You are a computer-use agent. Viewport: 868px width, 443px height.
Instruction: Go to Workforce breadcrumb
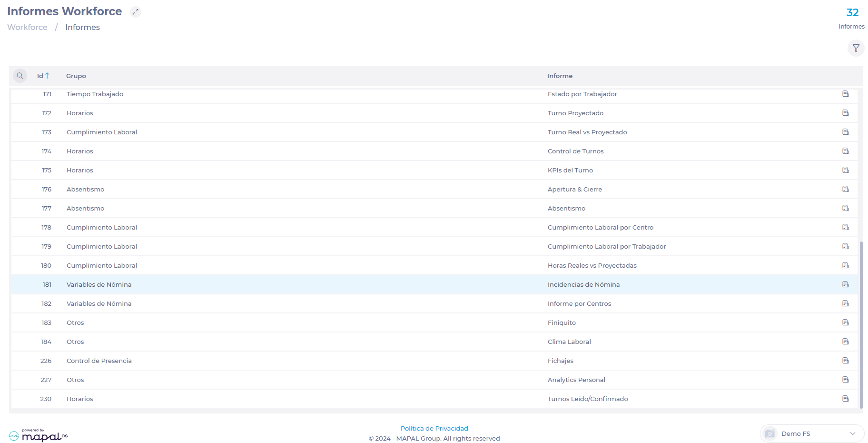coord(27,27)
